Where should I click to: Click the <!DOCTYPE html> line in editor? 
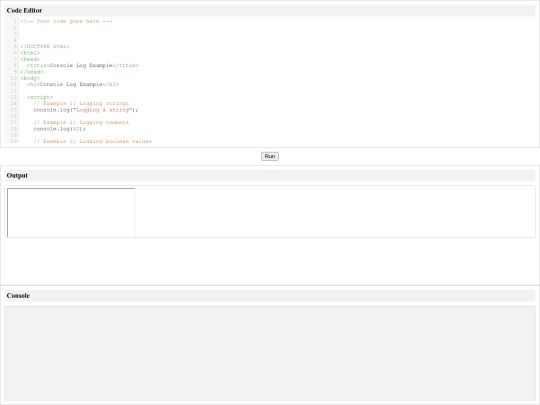(45, 46)
